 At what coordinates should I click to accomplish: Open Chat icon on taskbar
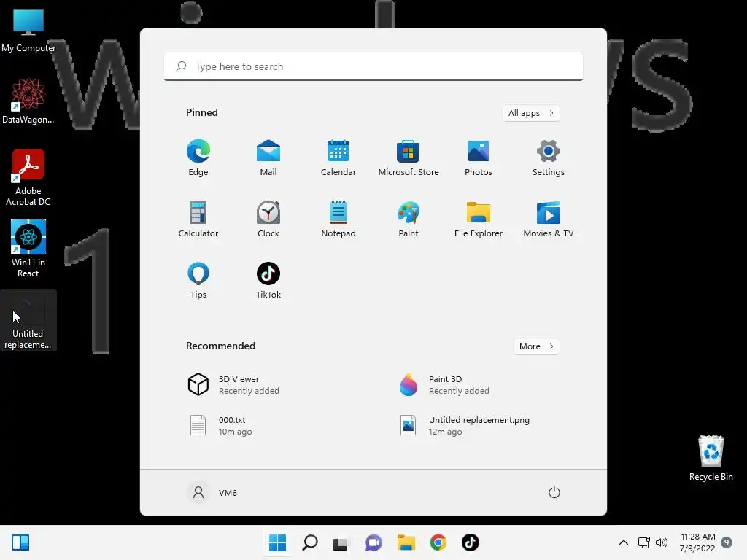click(x=373, y=542)
